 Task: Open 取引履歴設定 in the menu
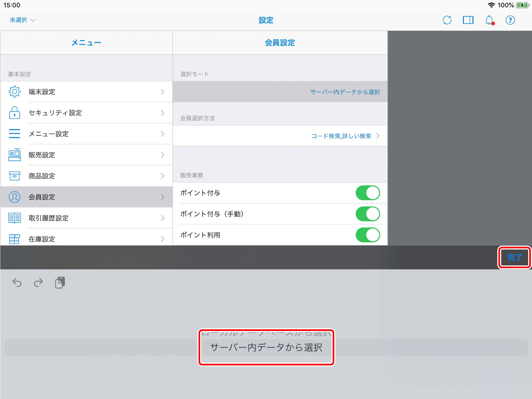(86, 218)
